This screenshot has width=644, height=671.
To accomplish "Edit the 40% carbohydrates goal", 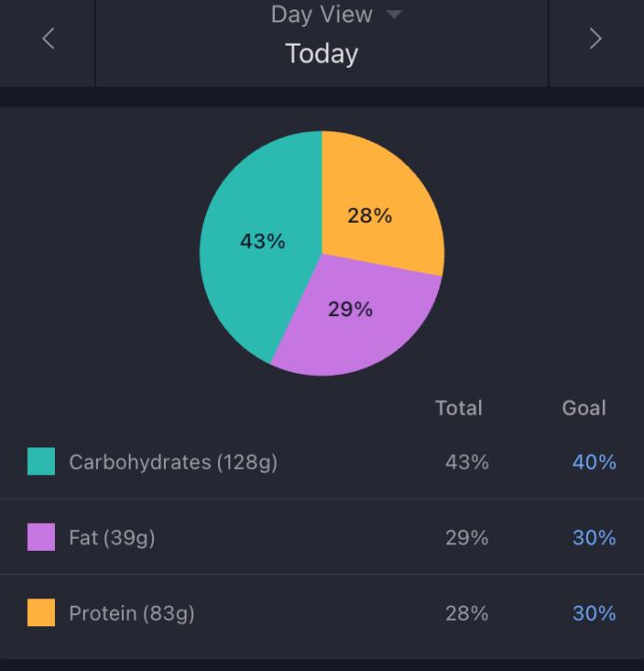I will [594, 462].
